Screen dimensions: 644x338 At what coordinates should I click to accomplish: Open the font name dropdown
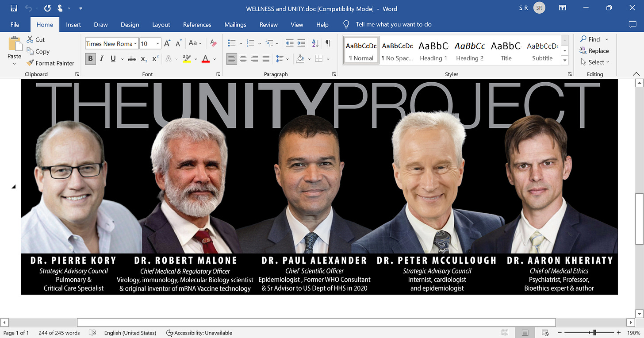click(x=135, y=43)
